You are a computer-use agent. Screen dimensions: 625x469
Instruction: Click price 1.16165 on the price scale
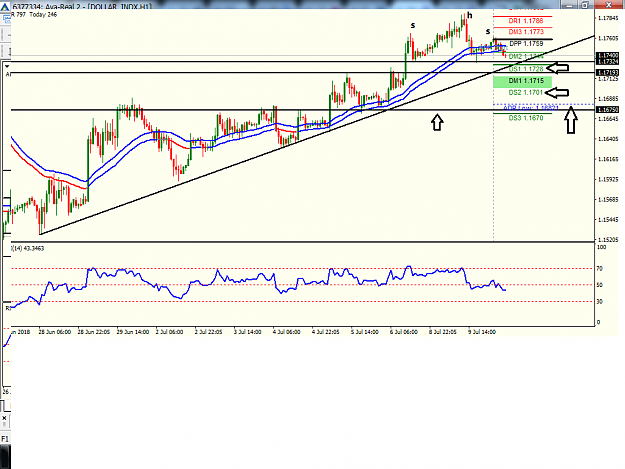[x=608, y=159]
